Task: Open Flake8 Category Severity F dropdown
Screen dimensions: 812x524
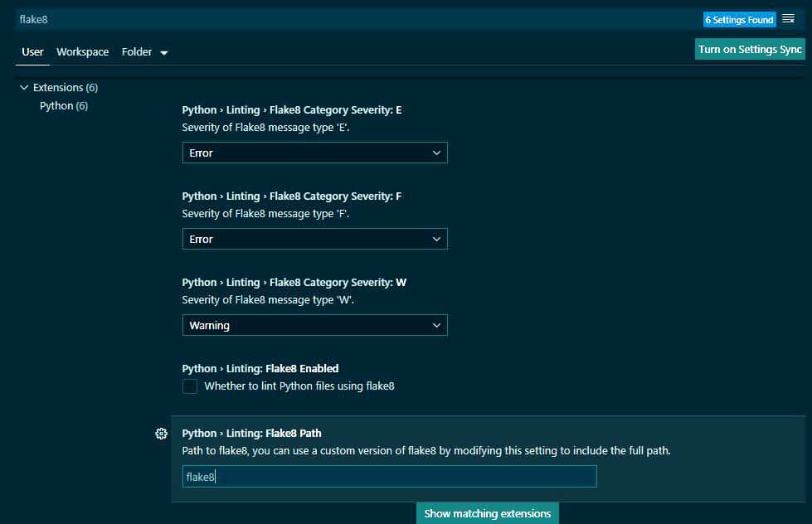Action: 314,239
